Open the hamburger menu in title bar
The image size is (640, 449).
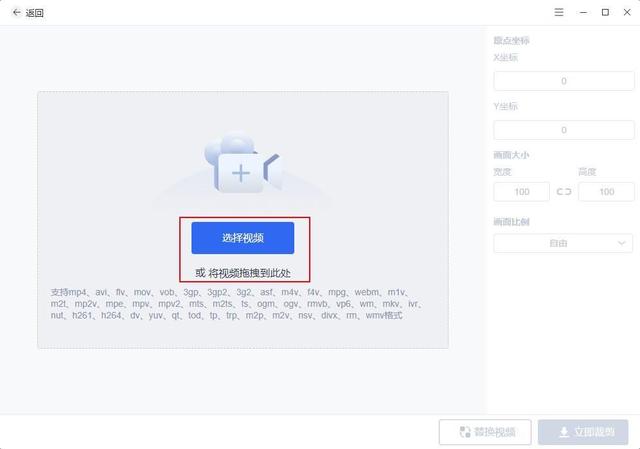pos(559,12)
